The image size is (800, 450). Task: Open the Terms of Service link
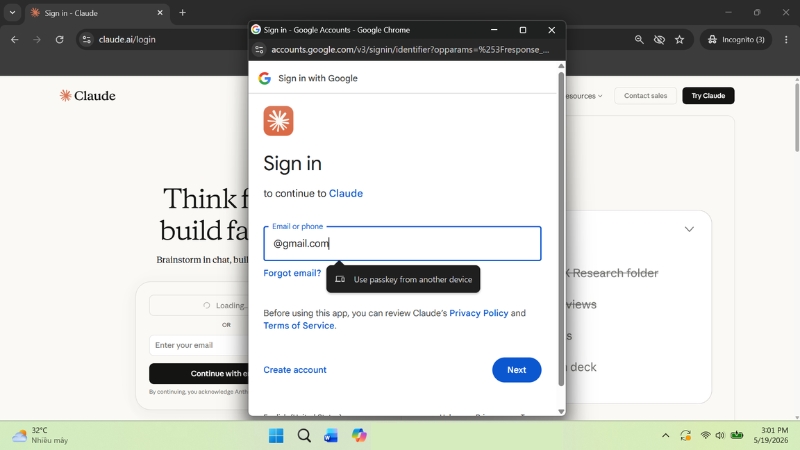[299, 326]
